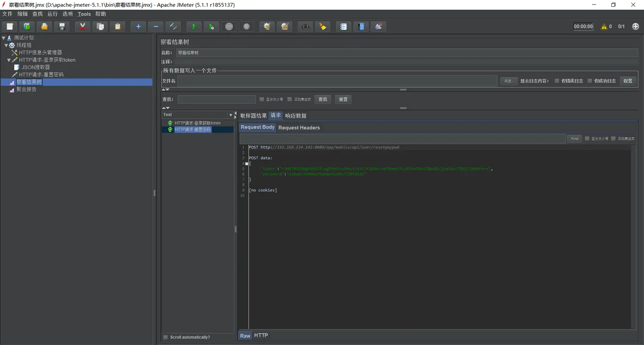Click the Toggle enable/disable toolbar icon
This screenshot has width=644, height=345.
pyautogui.click(x=173, y=26)
